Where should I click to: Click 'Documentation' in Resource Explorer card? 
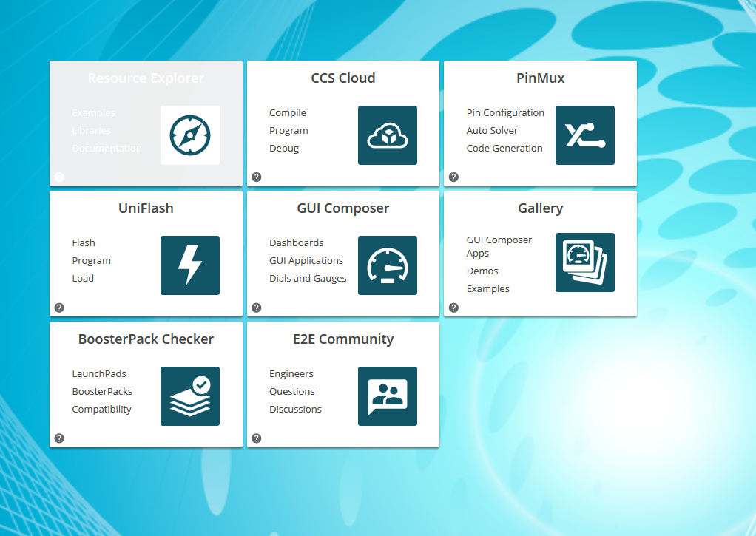click(x=107, y=149)
